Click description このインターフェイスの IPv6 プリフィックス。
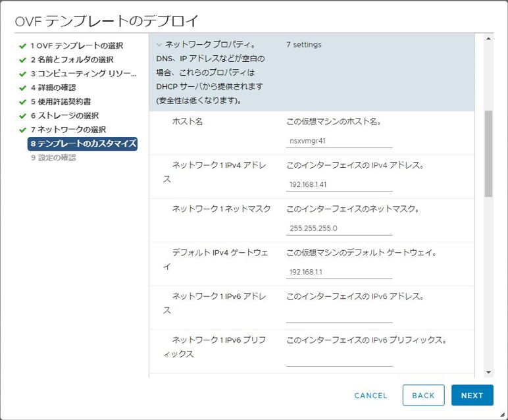508x420 pixels. point(367,340)
